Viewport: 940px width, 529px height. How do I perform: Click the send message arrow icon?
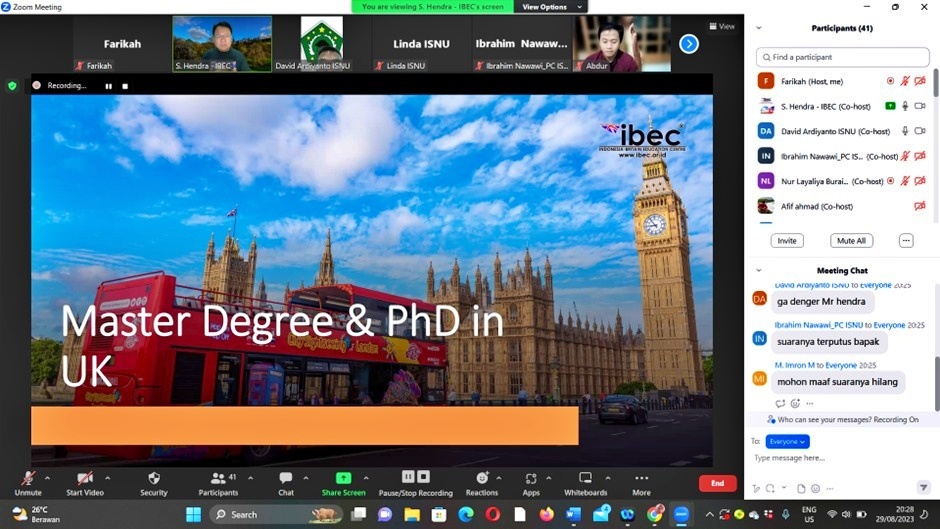coord(922,488)
